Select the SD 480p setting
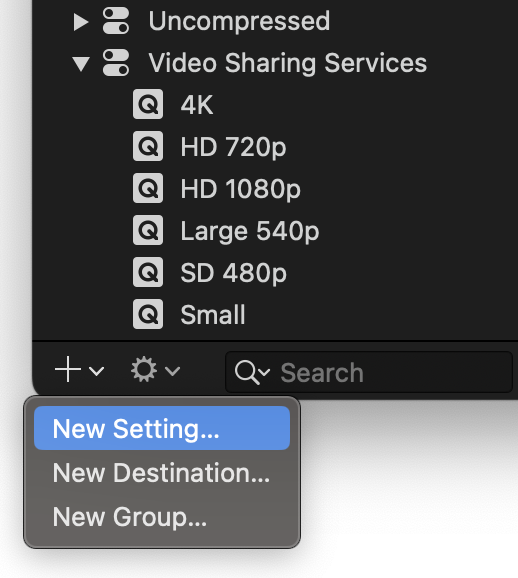This screenshot has width=518, height=578. coord(233,273)
